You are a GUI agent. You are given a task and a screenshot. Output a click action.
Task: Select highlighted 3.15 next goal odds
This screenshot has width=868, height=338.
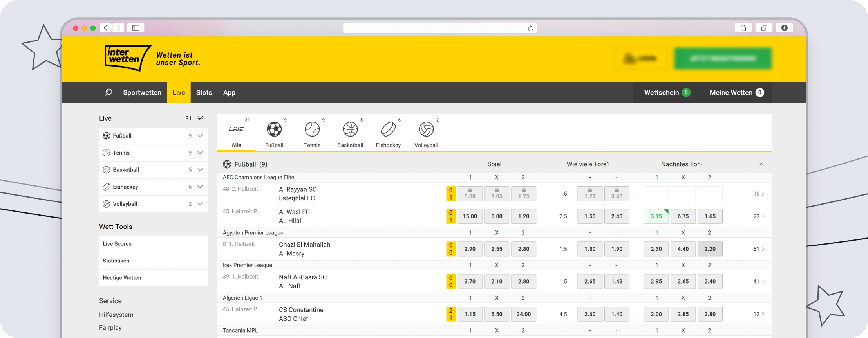656,216
